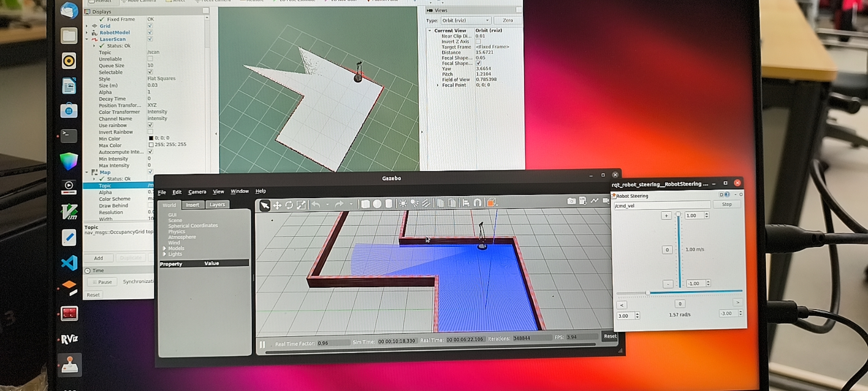Click the horizontal angular velocity slider handle
This screenshot has width=868, height=391.
coord(648,293)
